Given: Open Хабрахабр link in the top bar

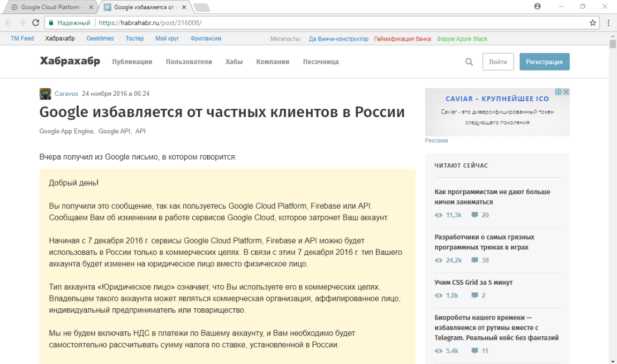Looking at the screenshot, I should (60, 39).
